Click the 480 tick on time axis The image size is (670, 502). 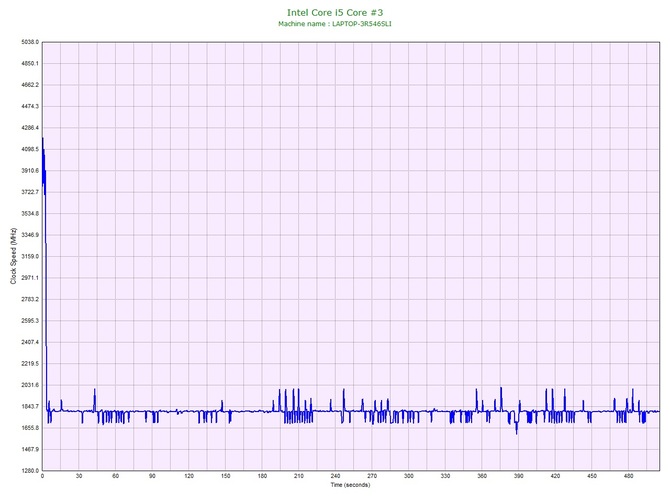tap(629, 476)
